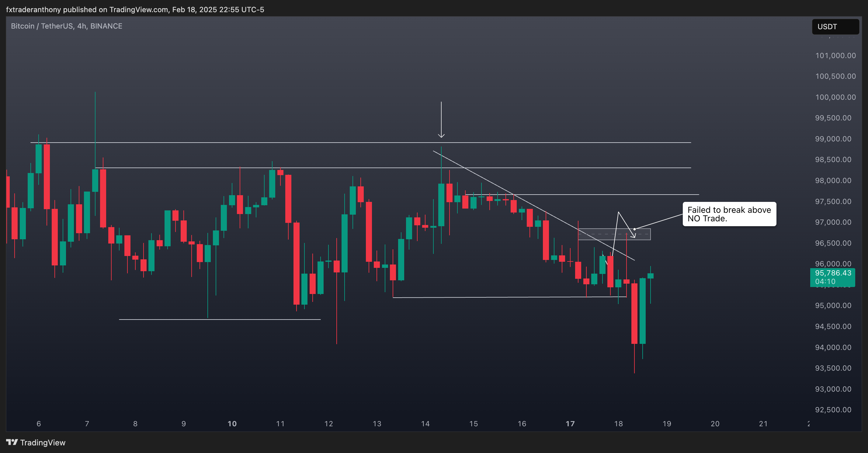Image resolution: width=868 pixels, height=453 pixels.
Task: Click the 100,000.00 price axis label
Action: point(835,97)
